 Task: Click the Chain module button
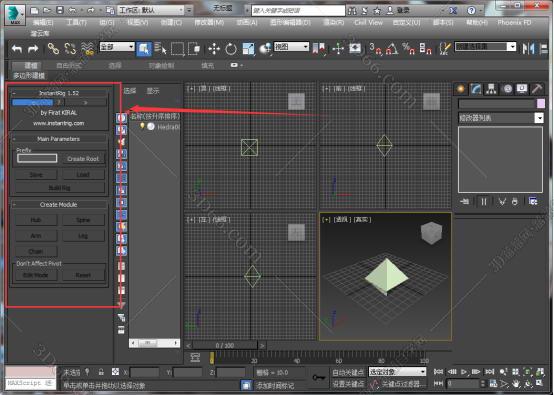(x=36, y=252)
